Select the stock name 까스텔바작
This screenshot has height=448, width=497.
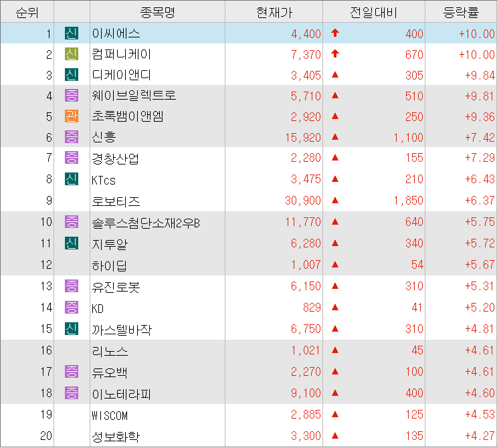[x=122, y=330]
